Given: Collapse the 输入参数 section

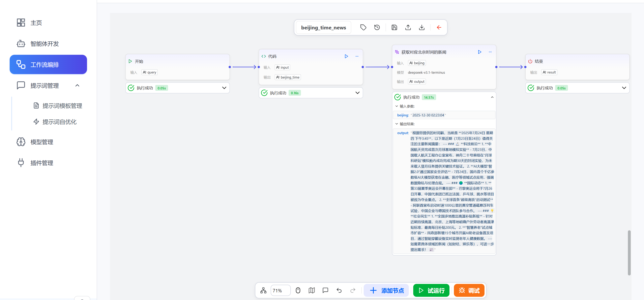Looking at the screenshot, I should click(397, 106).
